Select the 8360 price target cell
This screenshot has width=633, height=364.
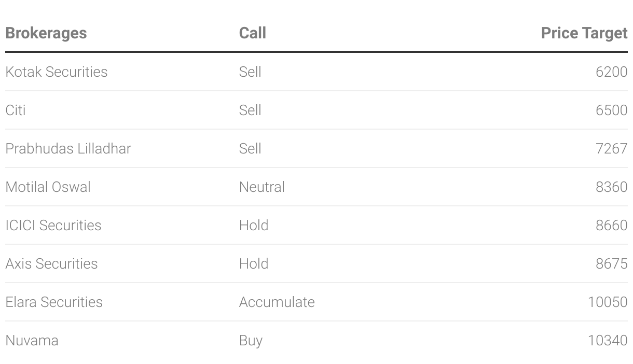coord(612,187)
